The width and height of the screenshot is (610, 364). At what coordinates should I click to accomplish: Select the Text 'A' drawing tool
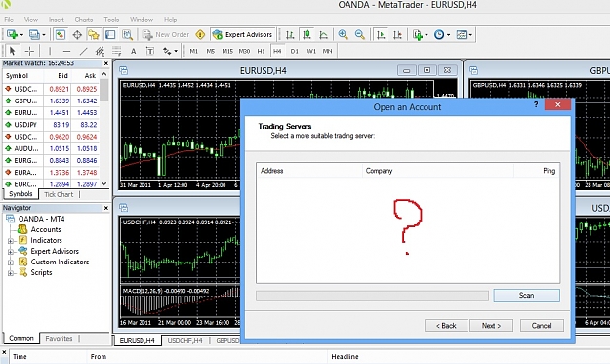(133, 51)
